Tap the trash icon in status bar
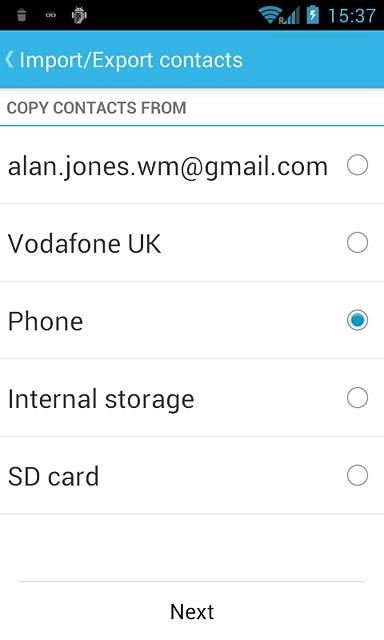Viewport: 384px width, 640px height. 22,15
